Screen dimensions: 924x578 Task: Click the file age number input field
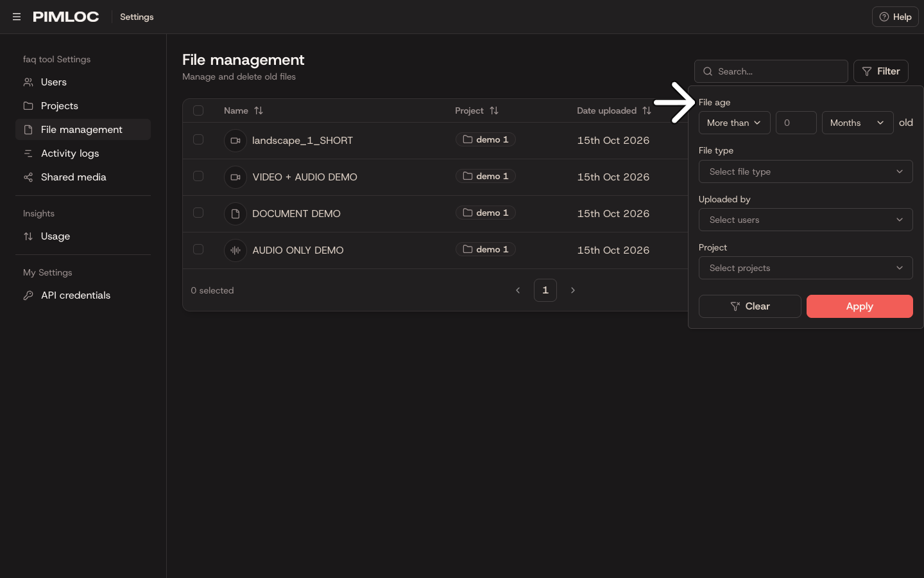[796, 123]
